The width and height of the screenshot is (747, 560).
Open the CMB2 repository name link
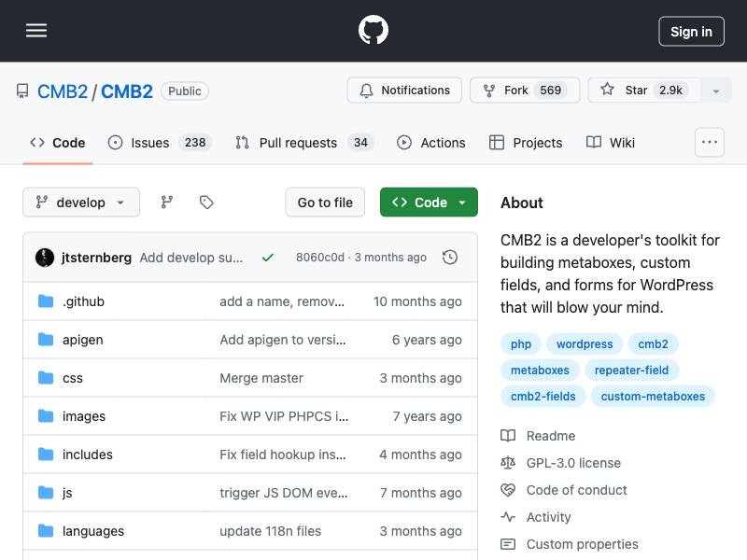point(127,91)
